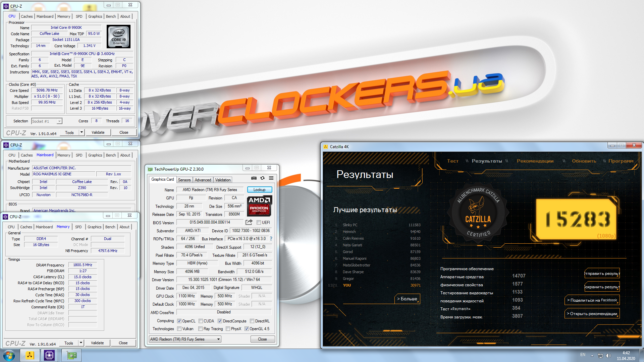Open the SPD tab in Memory CPU-Z window
The height and width of the screenshot is (362, 644).
(x=78, y=227)
